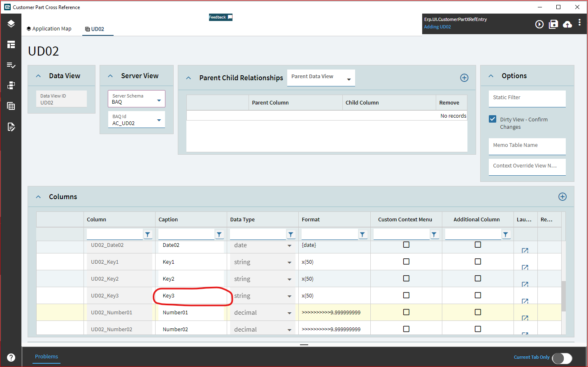The image size is (588, 367).
Task: Open the three-dot overflow menu
Action: click(579, 23)
